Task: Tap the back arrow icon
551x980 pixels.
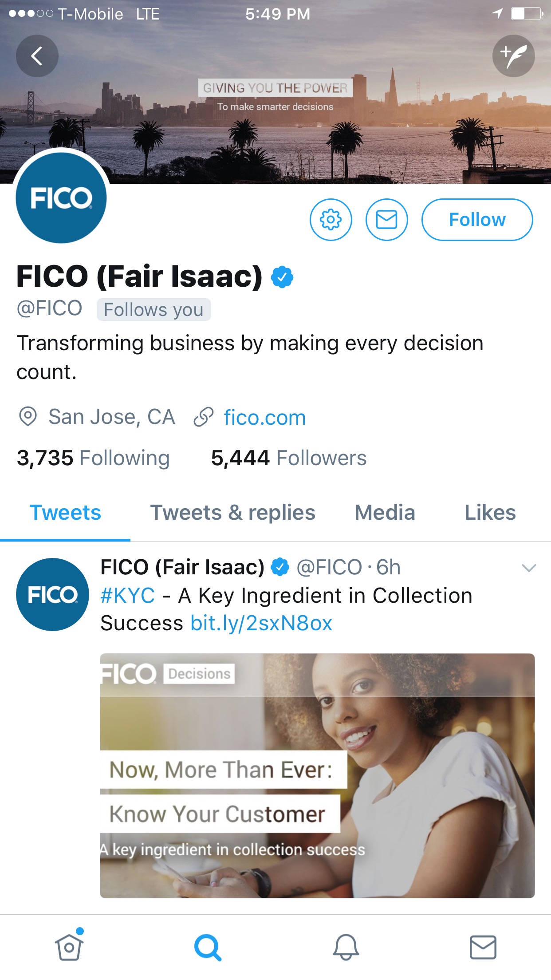Action: [x=37, y=56]
